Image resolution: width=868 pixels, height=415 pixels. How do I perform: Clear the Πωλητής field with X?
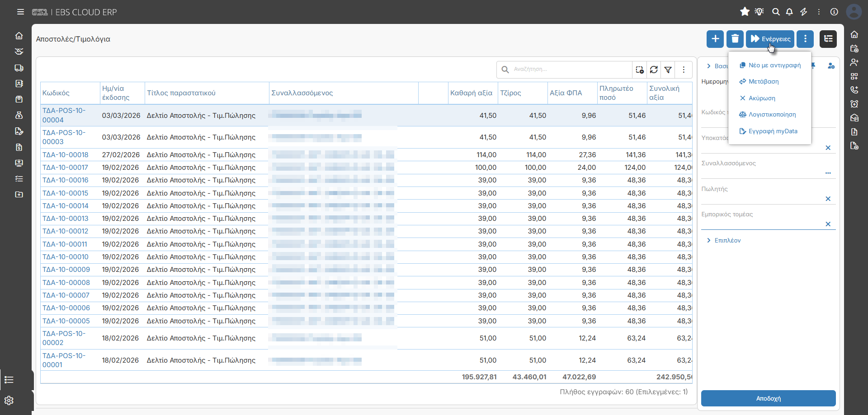828,199
